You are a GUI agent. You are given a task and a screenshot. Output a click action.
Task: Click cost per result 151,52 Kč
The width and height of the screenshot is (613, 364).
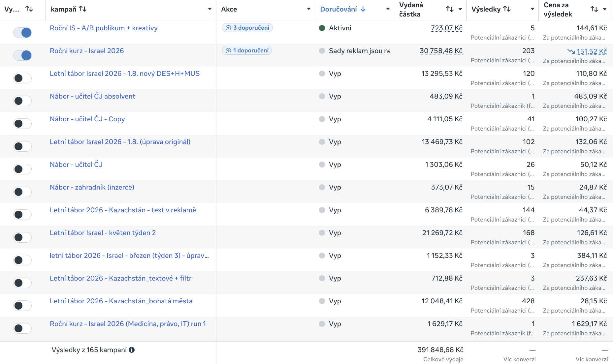coord(592,51)
